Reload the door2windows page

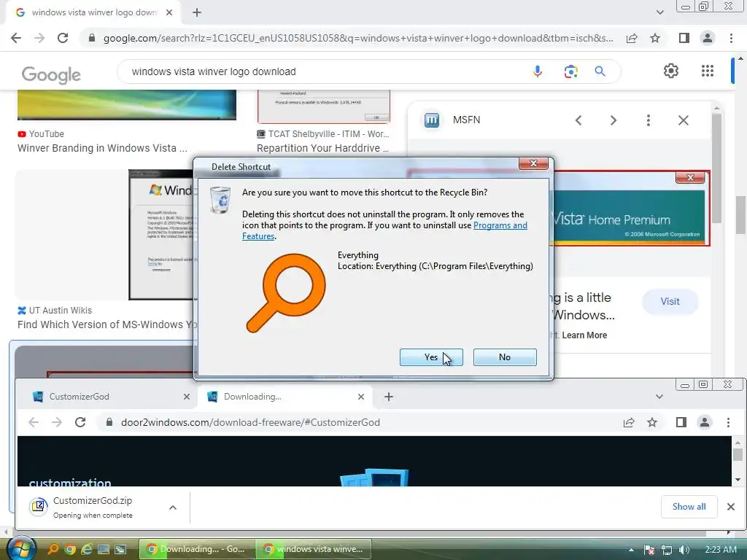[x=80, y=422]
